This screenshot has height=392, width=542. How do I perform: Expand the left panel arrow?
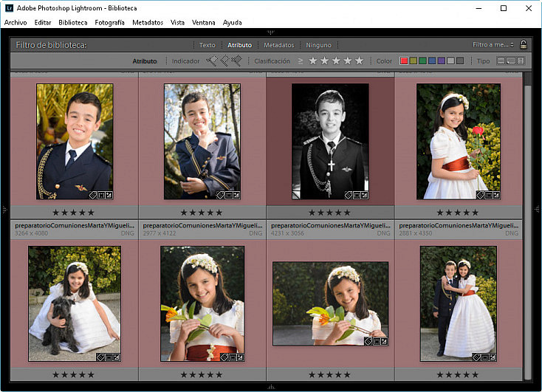click(4, 210)
